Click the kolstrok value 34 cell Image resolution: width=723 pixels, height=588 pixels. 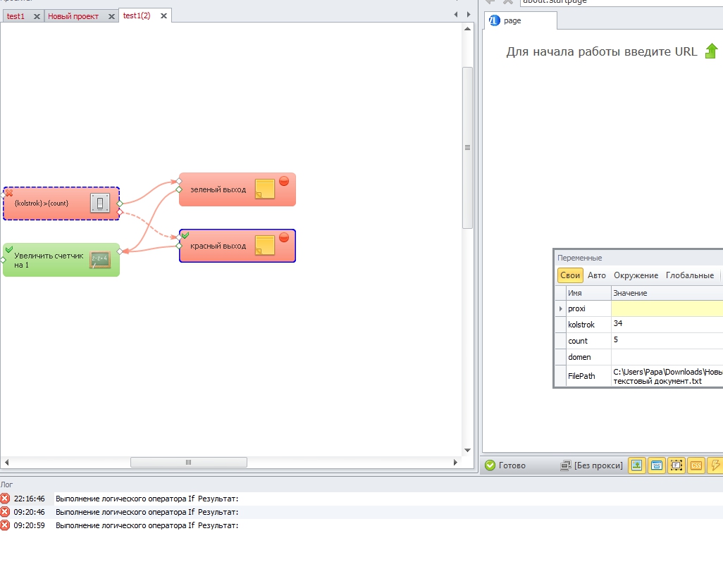click(x=667, y=325)
